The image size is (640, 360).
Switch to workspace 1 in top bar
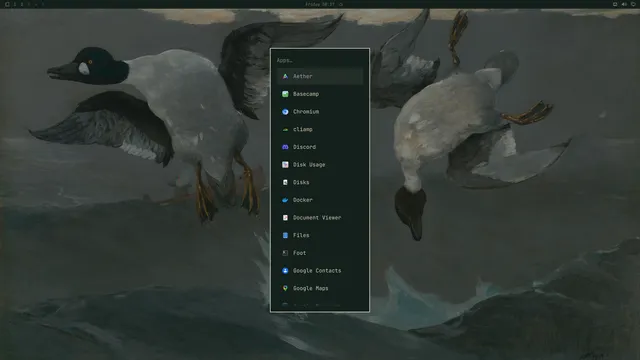(15, 4)
